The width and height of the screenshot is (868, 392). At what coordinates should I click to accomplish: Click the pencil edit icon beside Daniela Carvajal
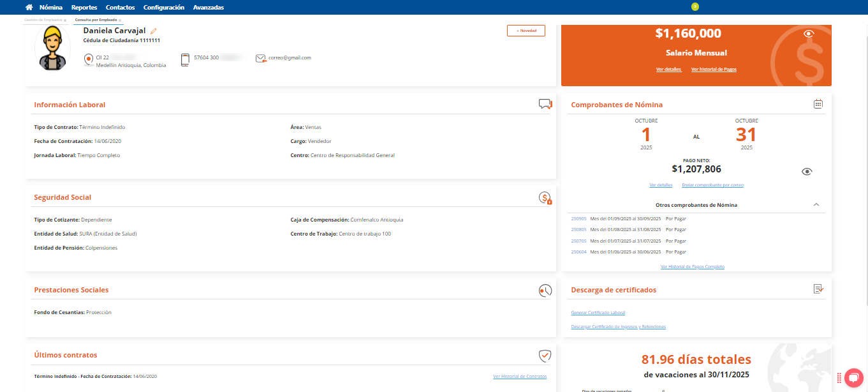click(154, 31)
